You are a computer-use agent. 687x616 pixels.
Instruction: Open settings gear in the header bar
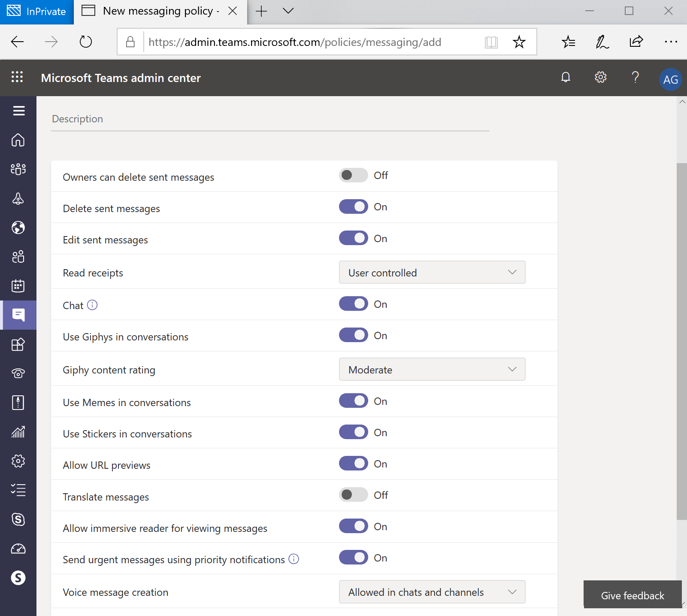click(600, 77)
